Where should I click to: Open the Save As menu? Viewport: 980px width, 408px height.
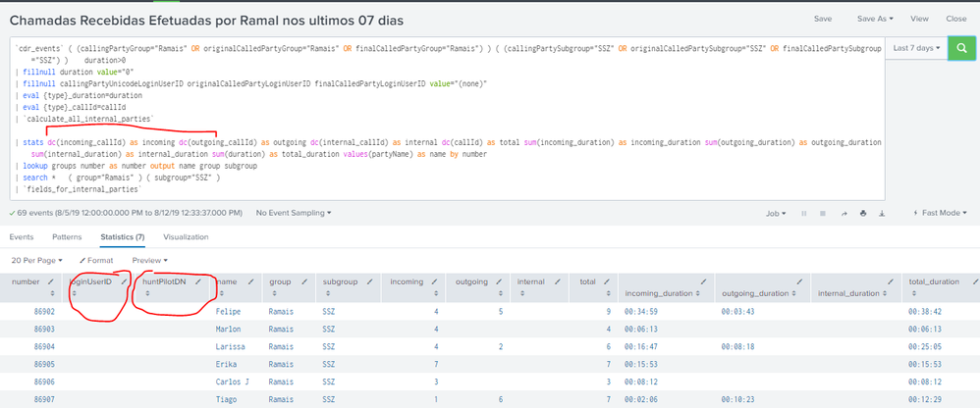point(874,19)
